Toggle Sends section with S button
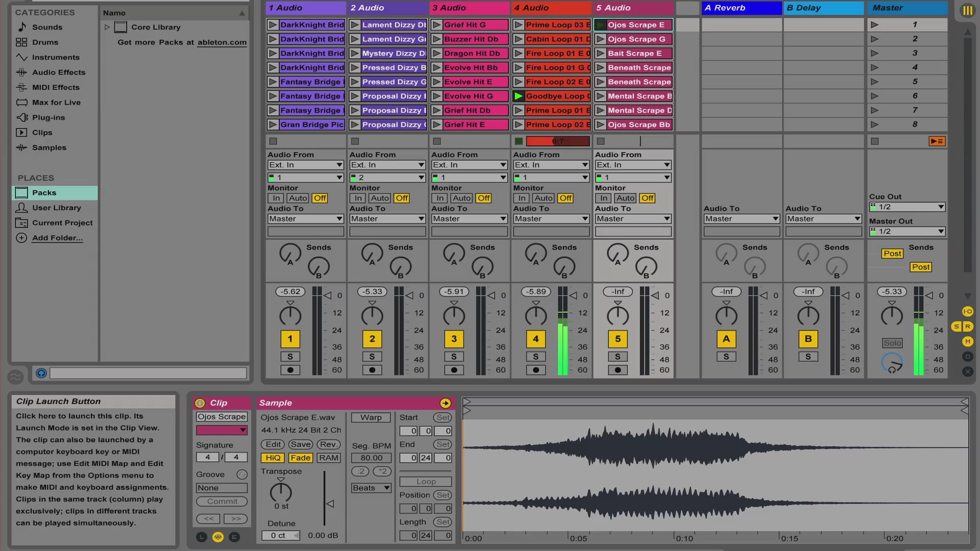980x551 pixels. [957, 327]
